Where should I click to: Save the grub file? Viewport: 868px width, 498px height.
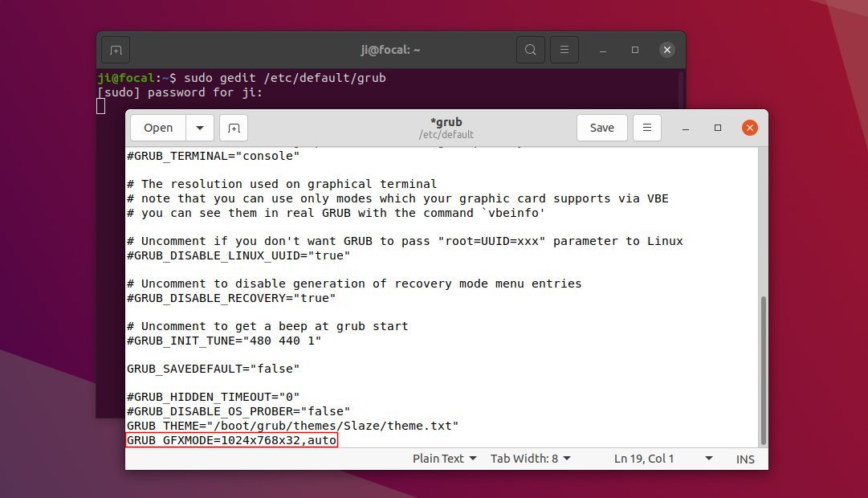pos(601,128)
